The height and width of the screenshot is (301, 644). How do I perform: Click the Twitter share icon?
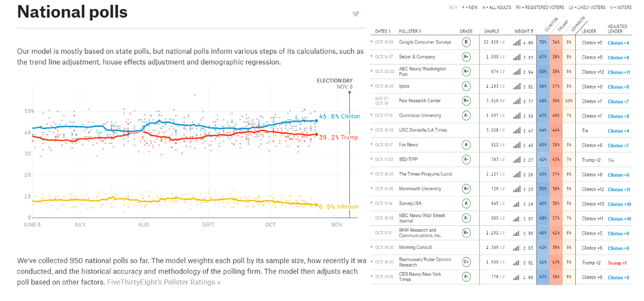point(356,14)
